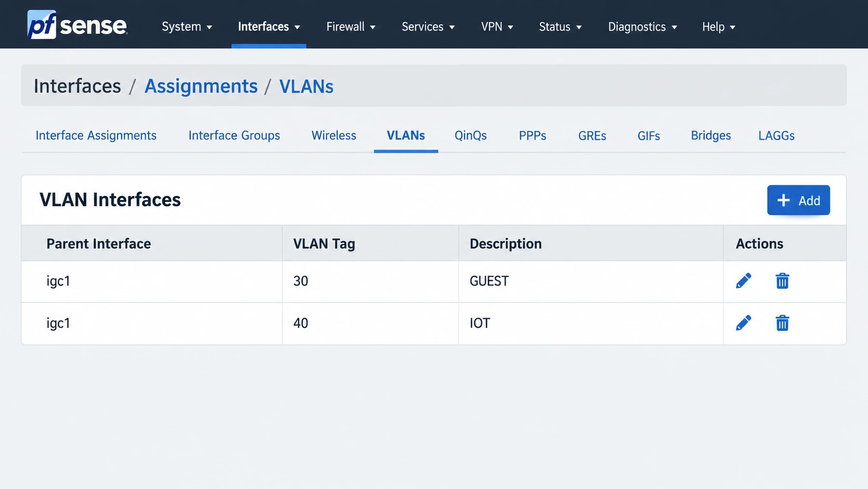
Task: Open the Status dropdown menu
Action: click(x=560, y=27)
